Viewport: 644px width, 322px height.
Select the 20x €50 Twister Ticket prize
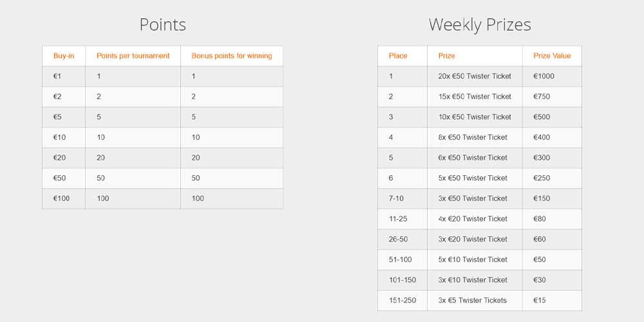coord(475,76)
